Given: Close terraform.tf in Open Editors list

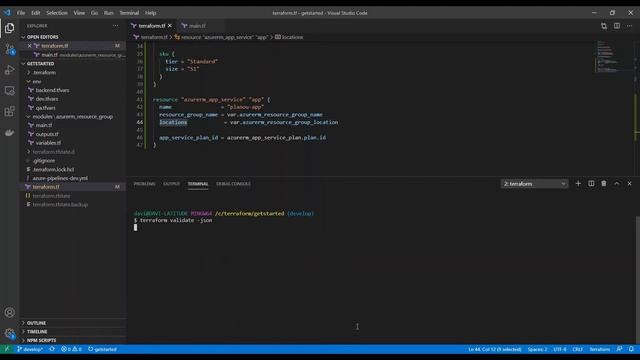Looking at the screenshot, I should point(29,46).
